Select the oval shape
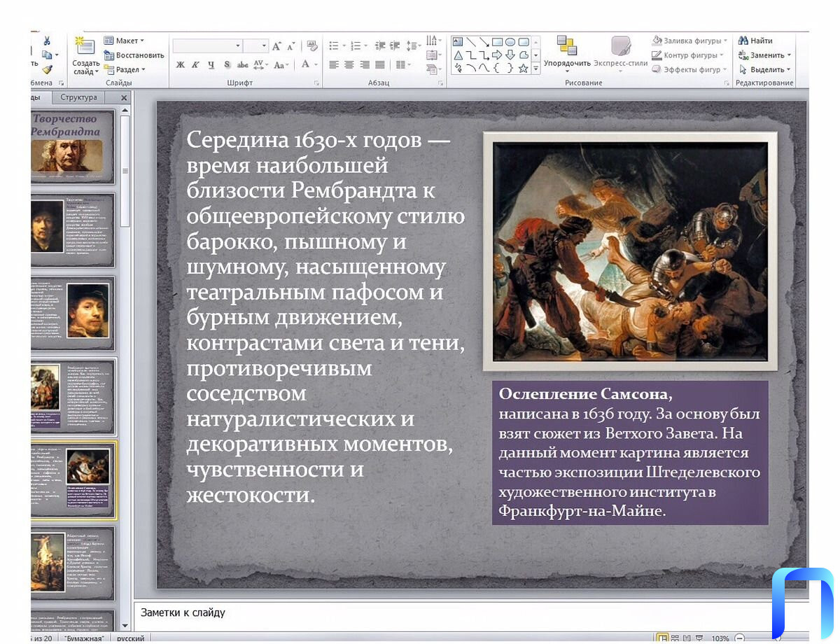This screenshot has width=840, height=644. pos(510,41)
